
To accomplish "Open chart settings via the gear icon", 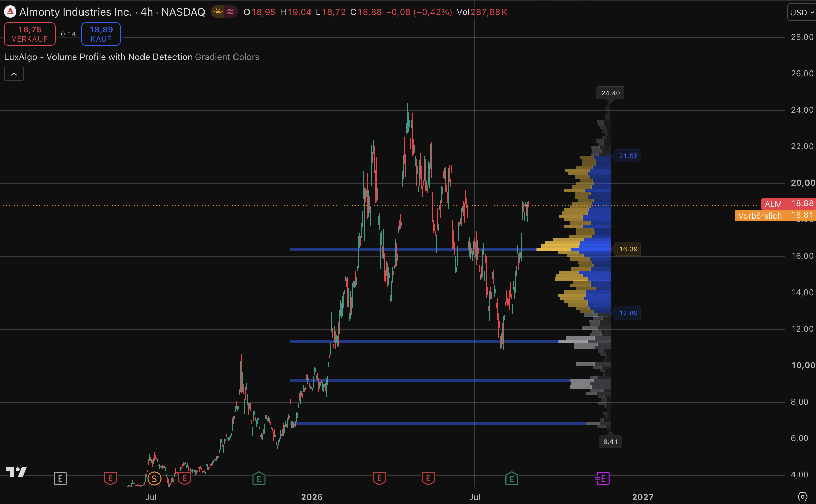I will click(x=803, y=497).
